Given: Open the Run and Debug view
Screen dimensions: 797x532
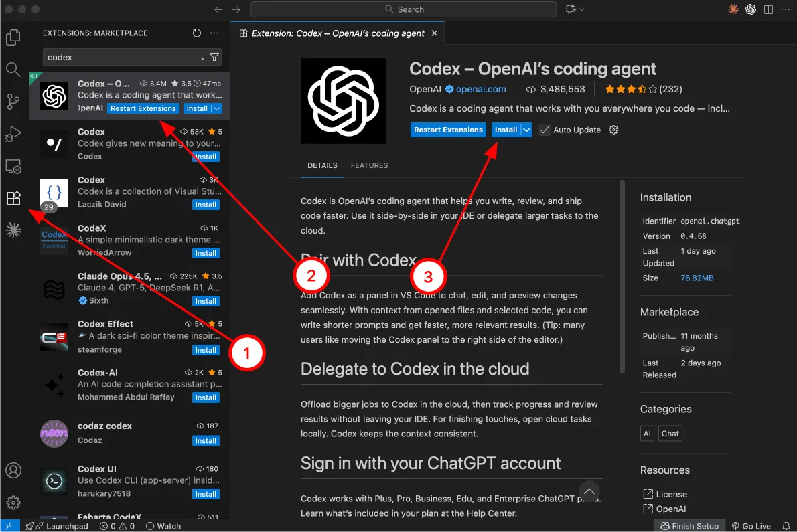Looking at the screenshot, I should (x=13, y=134).
